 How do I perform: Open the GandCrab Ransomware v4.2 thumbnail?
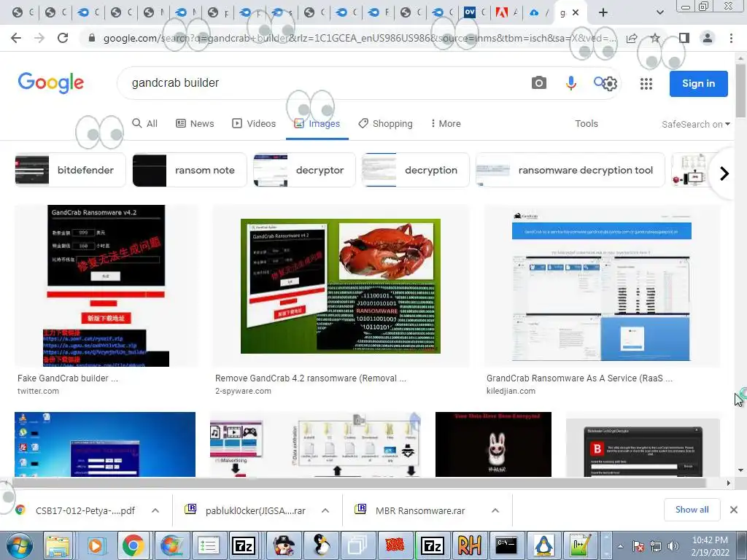point(106,286)
